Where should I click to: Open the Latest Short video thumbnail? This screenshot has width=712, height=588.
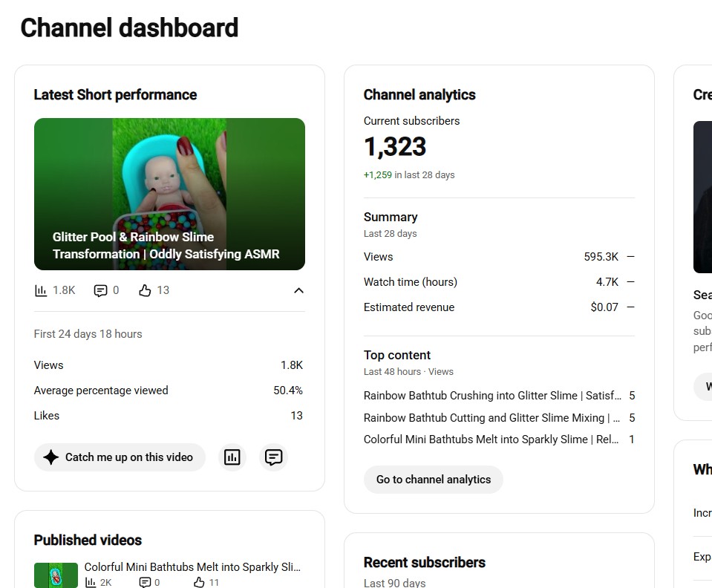[x=169, y=194]
